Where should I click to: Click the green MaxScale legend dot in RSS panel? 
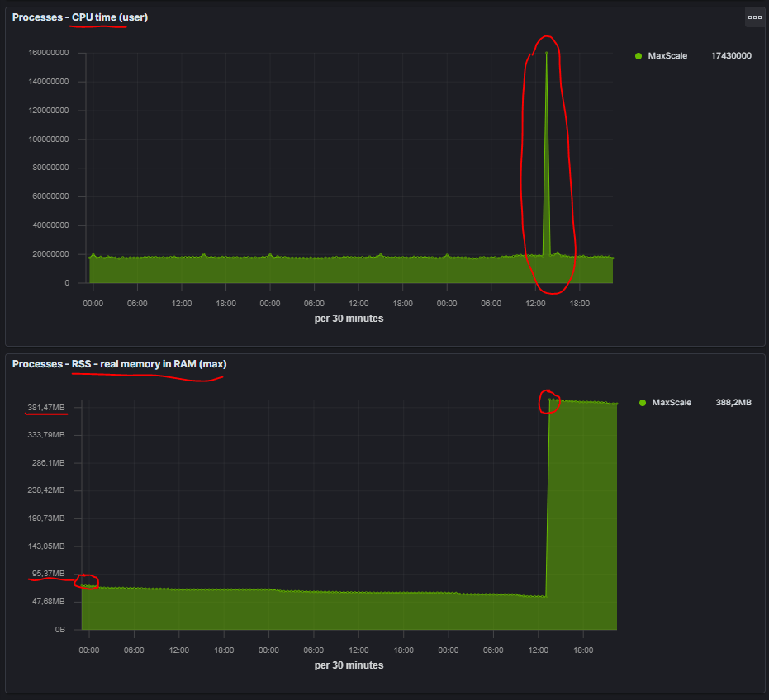(x=643, y=403)
